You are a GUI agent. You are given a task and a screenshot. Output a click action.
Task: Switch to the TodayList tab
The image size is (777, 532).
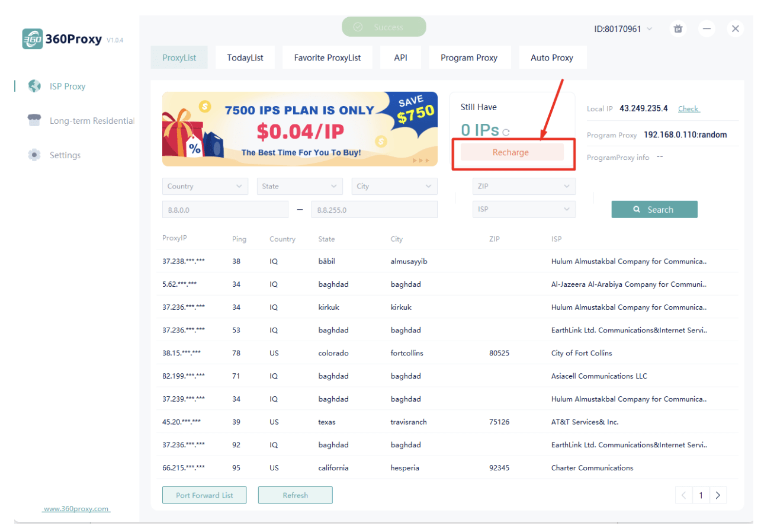coord(245,58)
